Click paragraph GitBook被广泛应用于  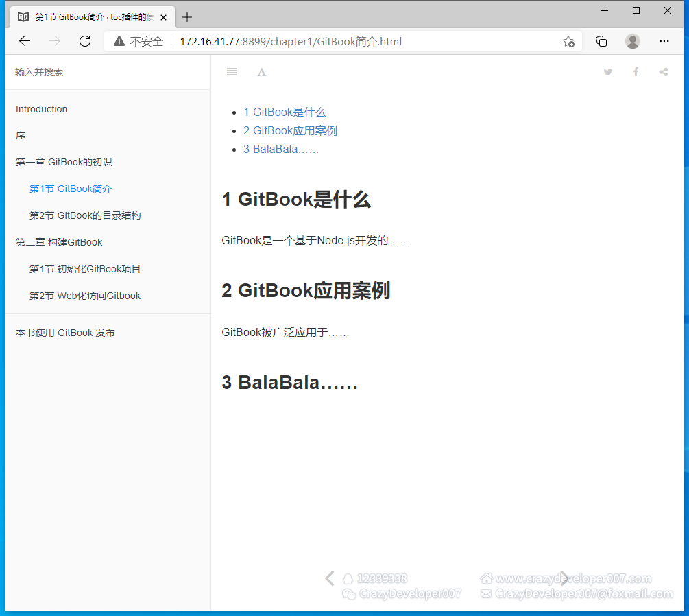286,333
